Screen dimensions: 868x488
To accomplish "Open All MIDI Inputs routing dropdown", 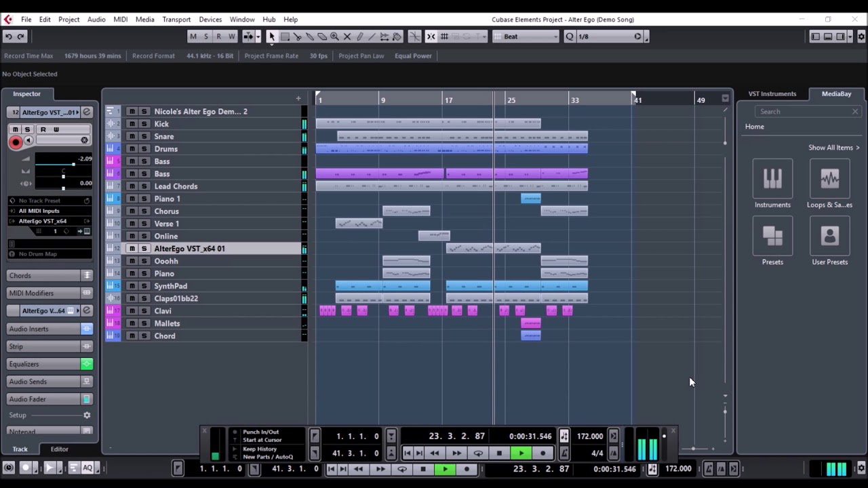I will [49, 211].
